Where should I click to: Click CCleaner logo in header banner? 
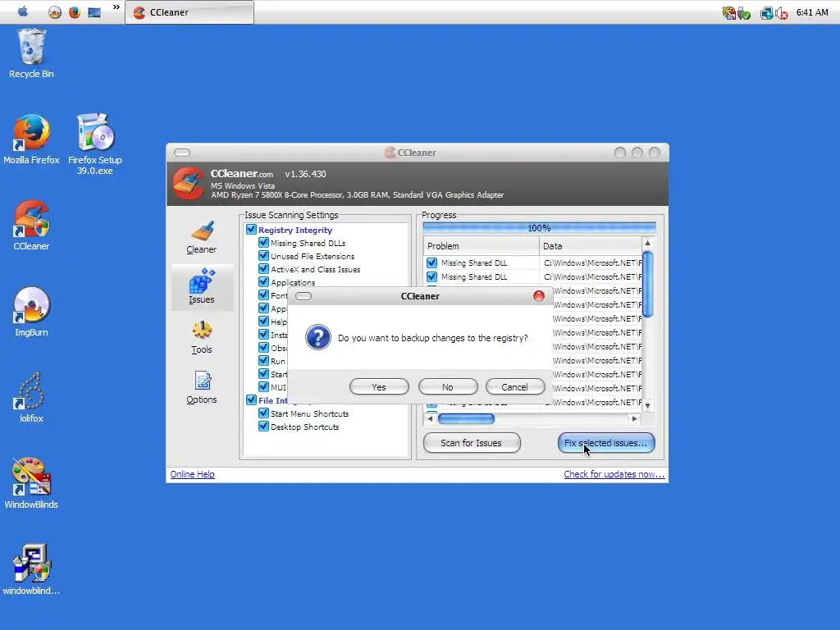[189, 184]
